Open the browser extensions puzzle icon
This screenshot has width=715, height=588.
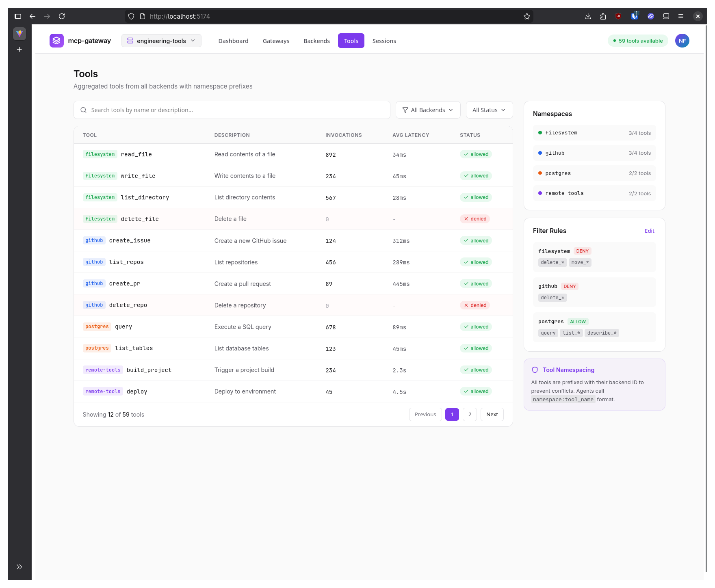603,16
